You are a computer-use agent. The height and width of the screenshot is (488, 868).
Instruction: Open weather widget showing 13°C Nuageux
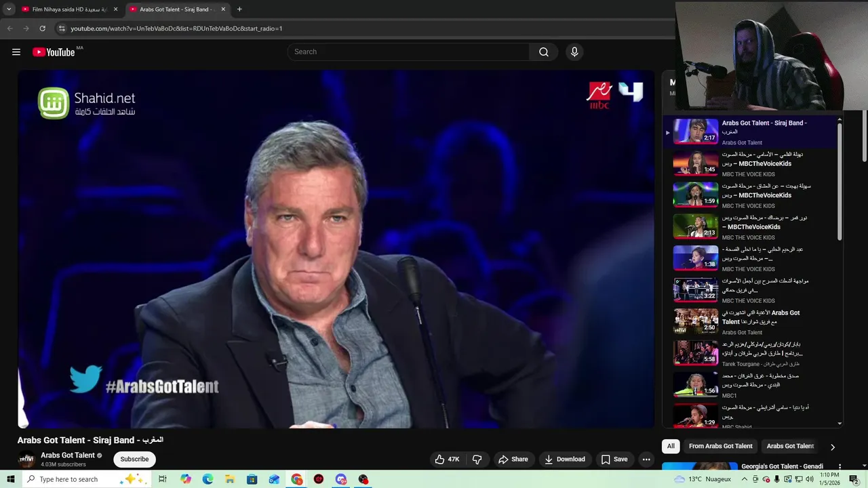click(x=703, y=479)
